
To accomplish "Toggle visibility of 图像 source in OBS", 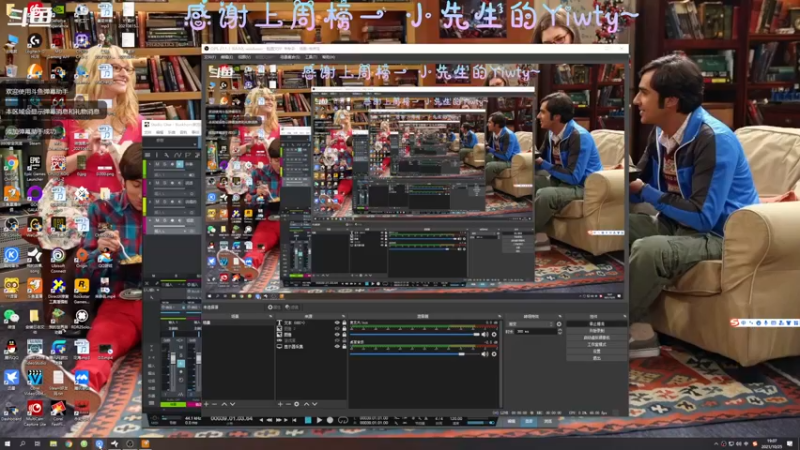I will point(337,335).
